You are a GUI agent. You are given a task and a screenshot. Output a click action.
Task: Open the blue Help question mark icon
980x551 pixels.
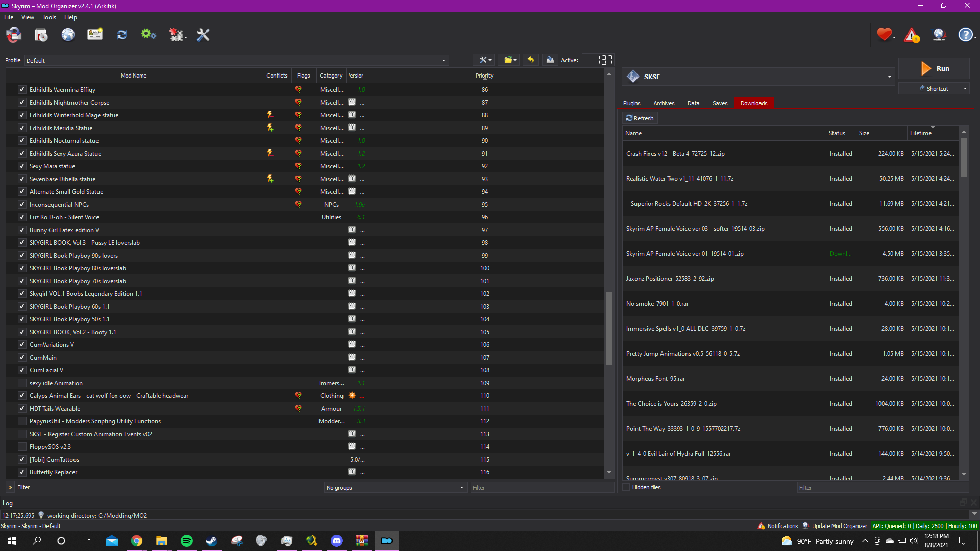click(965, 35)
